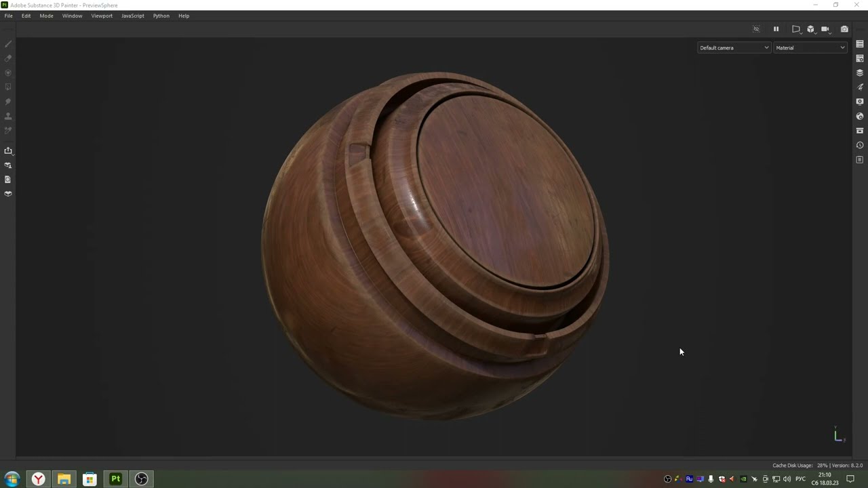Click the bottom heart-shaped icon in left toolbar
868x488 pixels.
pyautogui.click(x=8, y=194)
